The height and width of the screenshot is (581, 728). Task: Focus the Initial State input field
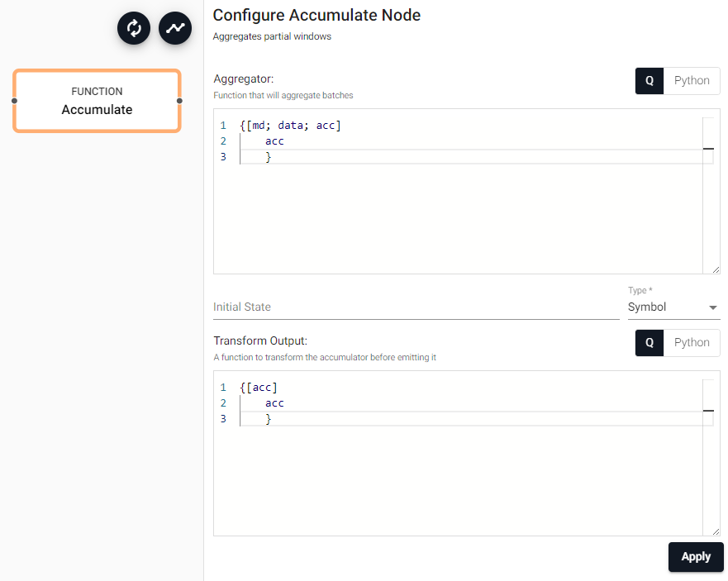[x=416, y=307]
